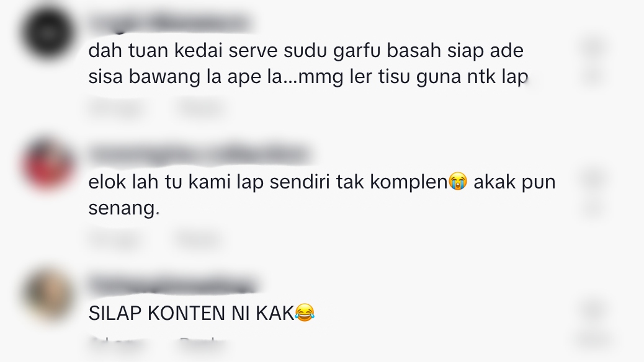
Task: Click like count below 'SILAP KONTEN' heart icon
Action: (x=594, y=339)
